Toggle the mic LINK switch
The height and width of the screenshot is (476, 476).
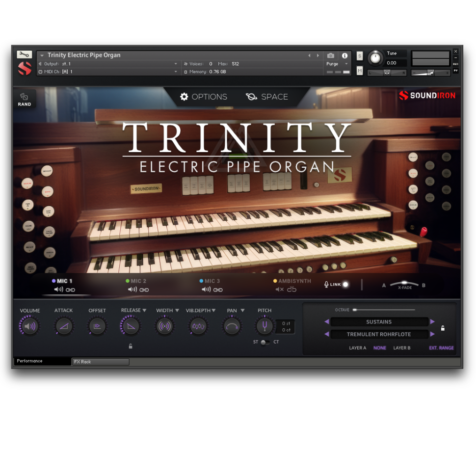[x=345, y=285]
